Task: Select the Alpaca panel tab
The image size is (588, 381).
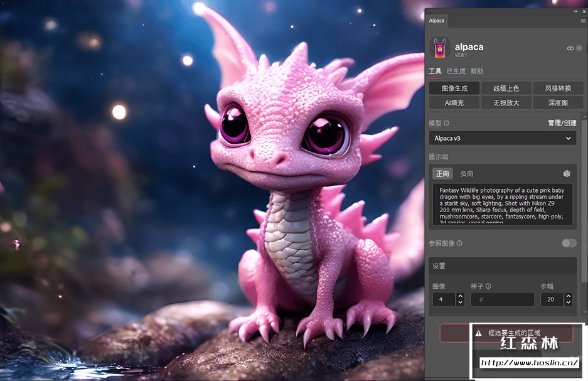Action: [x=437, y=21]
